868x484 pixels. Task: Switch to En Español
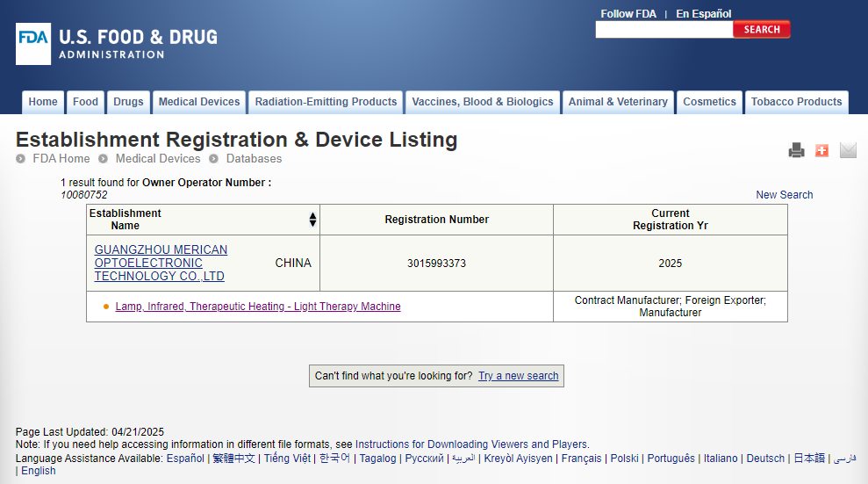(704, 14)
